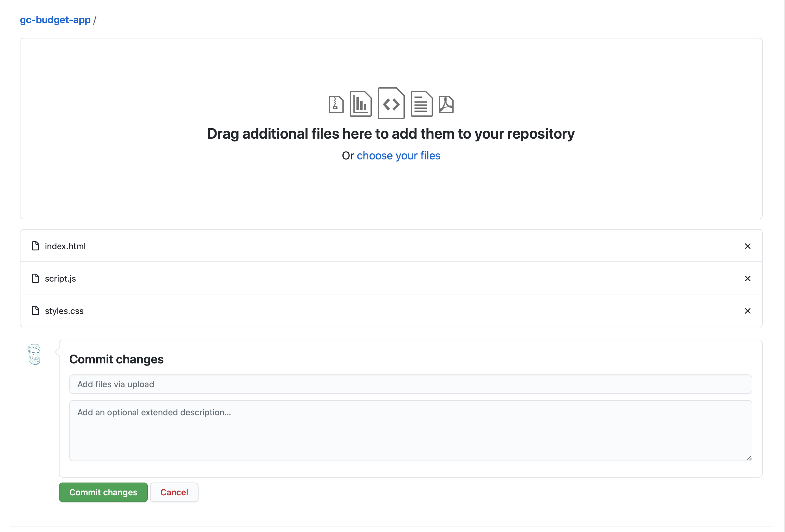Click the file icon beside index.html
The width and height of the screenshot is (785, 532).
(x=35, y=246)
